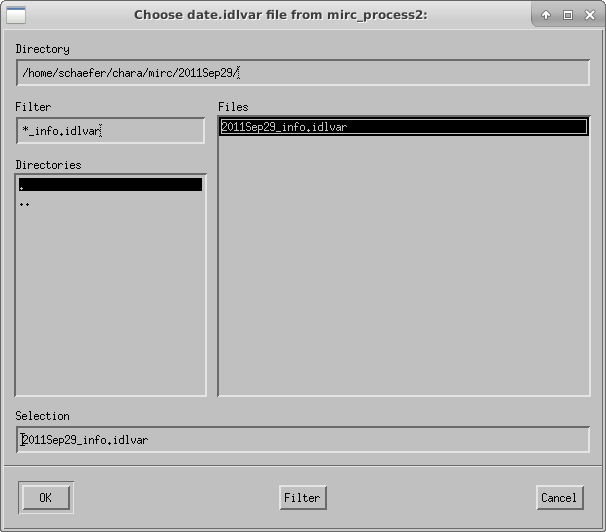Image resolution: width=606 pixels, height=532 pixels.
Task: Click into the *_info.idlvar filter field
Action: coord(111,131)
